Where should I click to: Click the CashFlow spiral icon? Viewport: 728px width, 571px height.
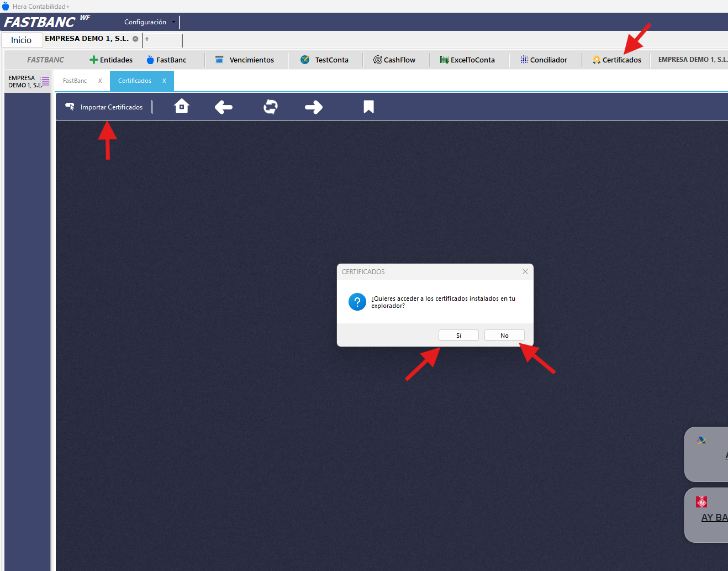coord(378,60)
